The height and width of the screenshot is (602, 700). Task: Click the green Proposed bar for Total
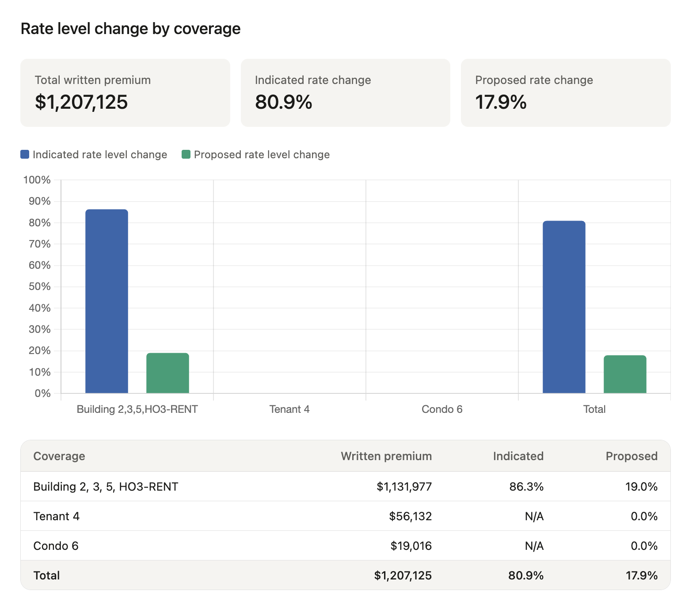[x=625, y=374]
